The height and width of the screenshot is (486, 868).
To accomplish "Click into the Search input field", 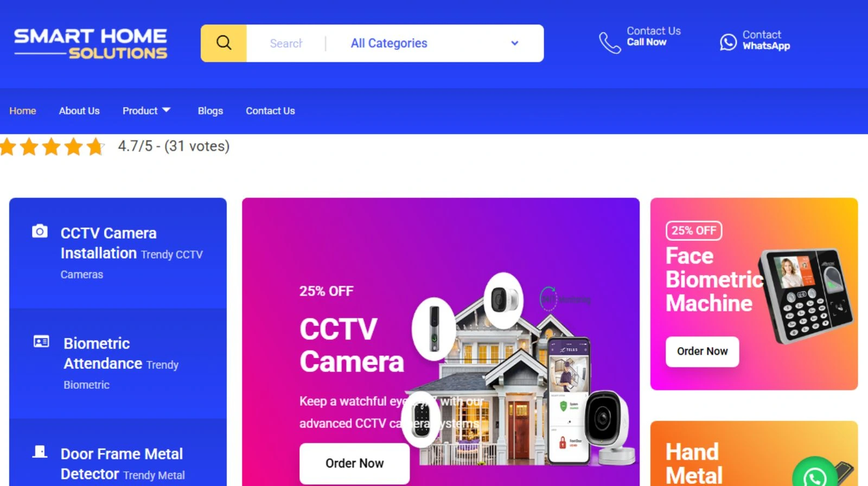I will [286, 43].
